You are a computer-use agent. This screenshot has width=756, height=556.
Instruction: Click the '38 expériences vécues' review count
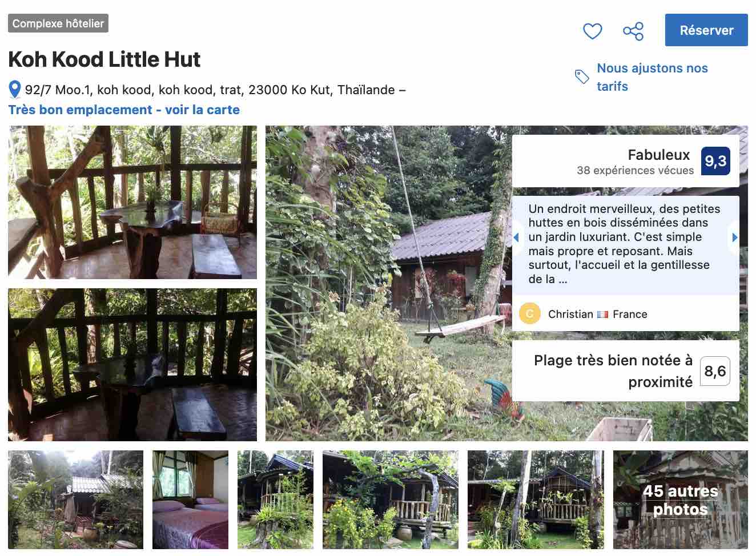pos(635,170)
